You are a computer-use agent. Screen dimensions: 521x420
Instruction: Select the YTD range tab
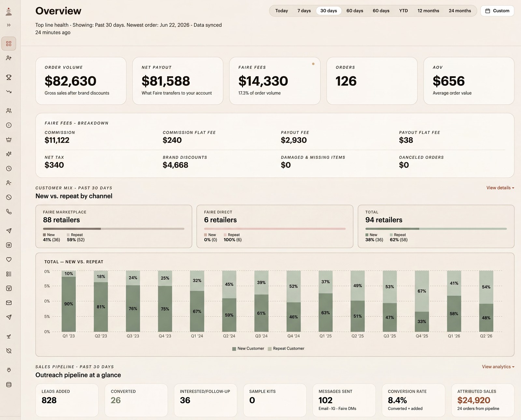pos(403,11)
